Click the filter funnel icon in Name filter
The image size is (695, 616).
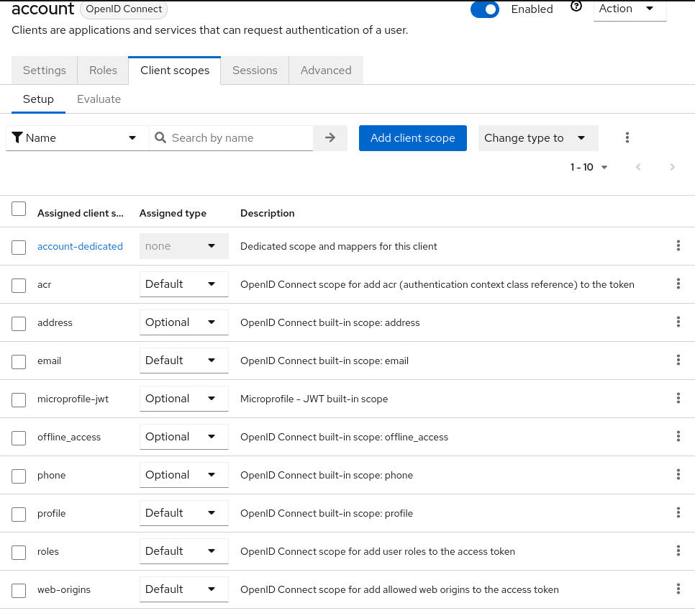tap(18, 137)
